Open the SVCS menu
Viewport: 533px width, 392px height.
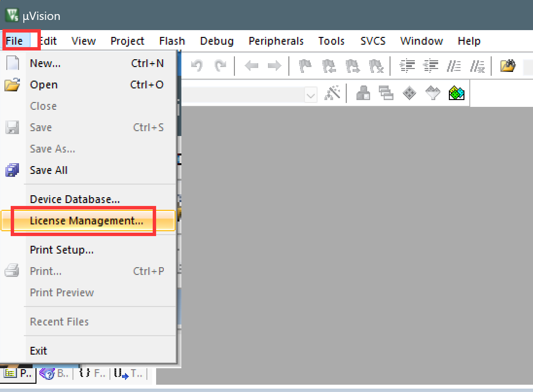coord(373,41)
